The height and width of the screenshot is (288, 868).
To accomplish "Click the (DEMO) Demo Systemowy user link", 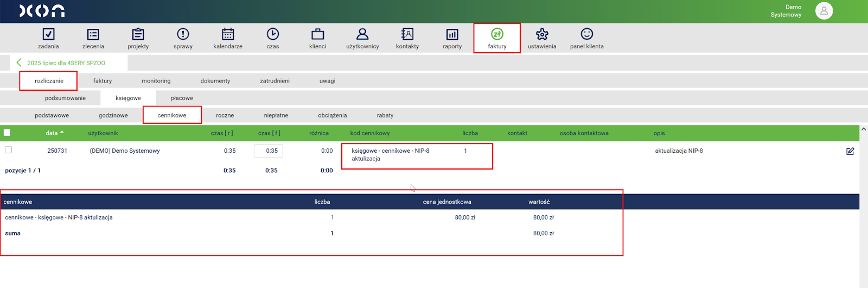I will pyautogui.click(x=125, y=151).
